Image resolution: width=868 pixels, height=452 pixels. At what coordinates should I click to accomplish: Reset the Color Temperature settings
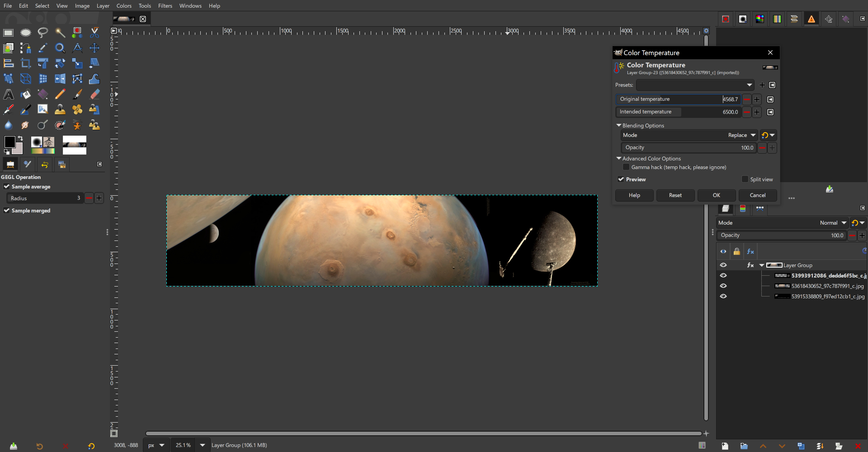coord(675,195)
